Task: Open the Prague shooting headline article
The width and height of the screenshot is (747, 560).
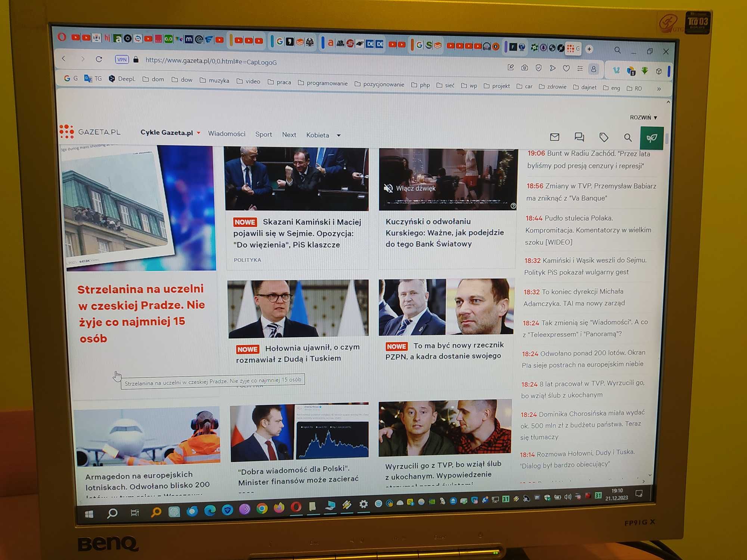Action: [x=141, y=313]
